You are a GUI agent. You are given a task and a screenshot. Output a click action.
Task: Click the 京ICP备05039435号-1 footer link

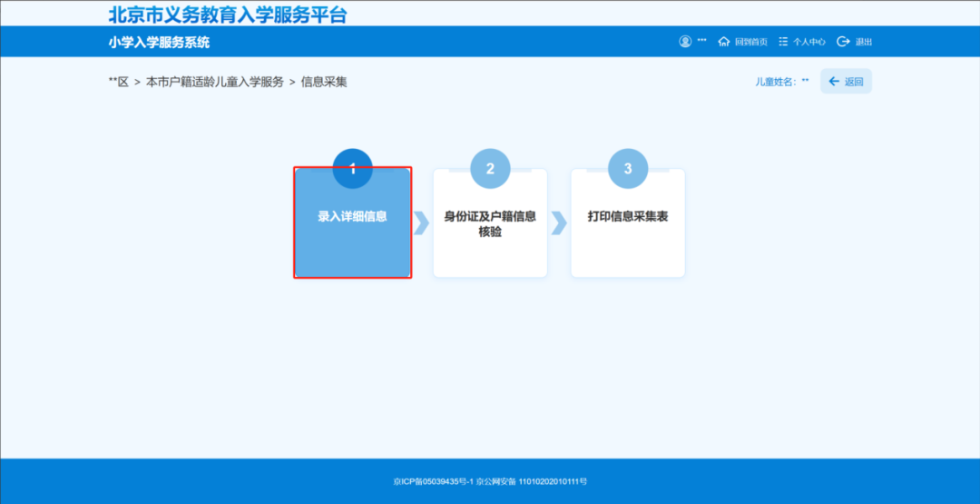click(434, 481)
